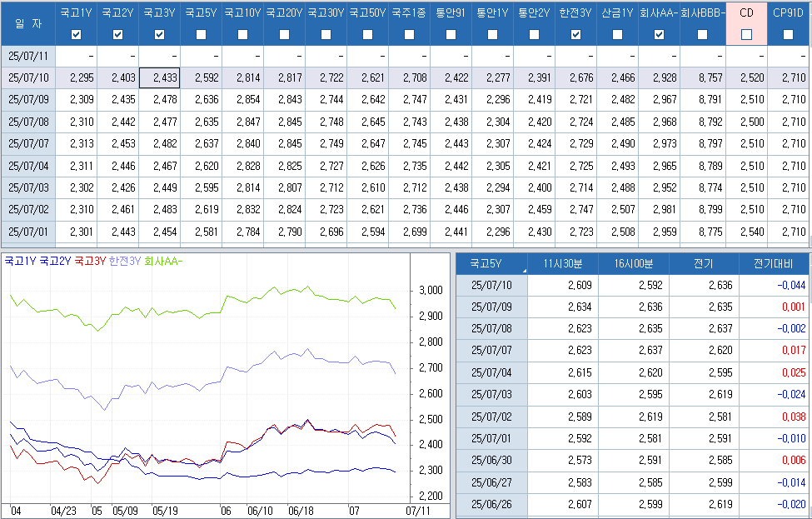Select the 25/07/10 row in top table
The image size is (812, 519).
coord(28,77)
